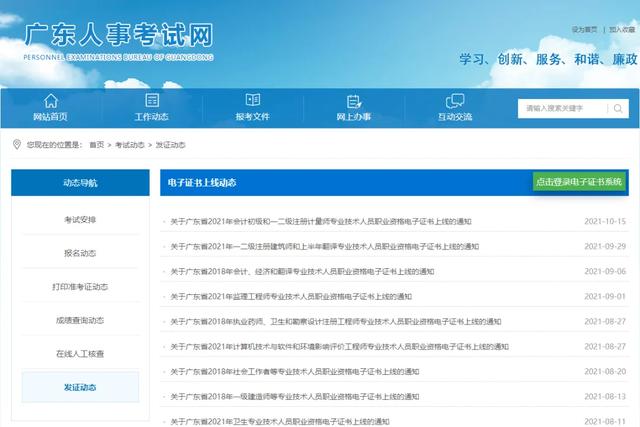Open the 互动交流 chat bubbles icon
The image size is (640, 427).
(455, 100)
